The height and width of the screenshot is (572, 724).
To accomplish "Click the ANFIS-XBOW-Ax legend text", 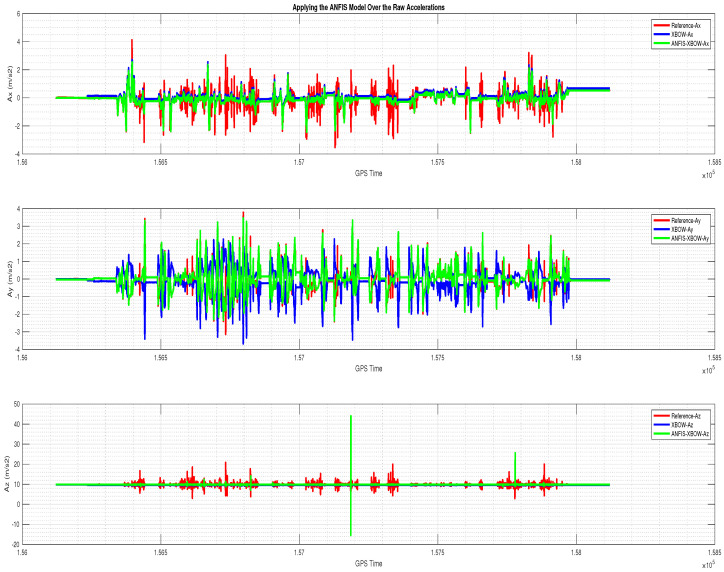I will pos(691,44).
